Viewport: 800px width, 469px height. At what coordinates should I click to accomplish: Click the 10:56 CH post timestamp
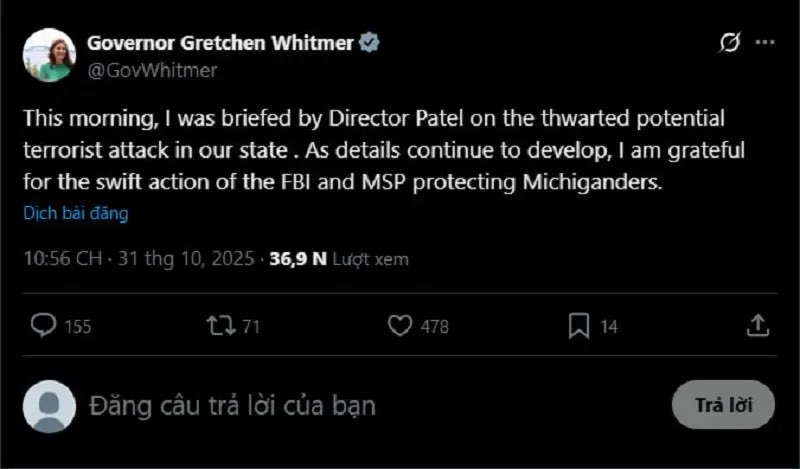[x=62, y=258]
